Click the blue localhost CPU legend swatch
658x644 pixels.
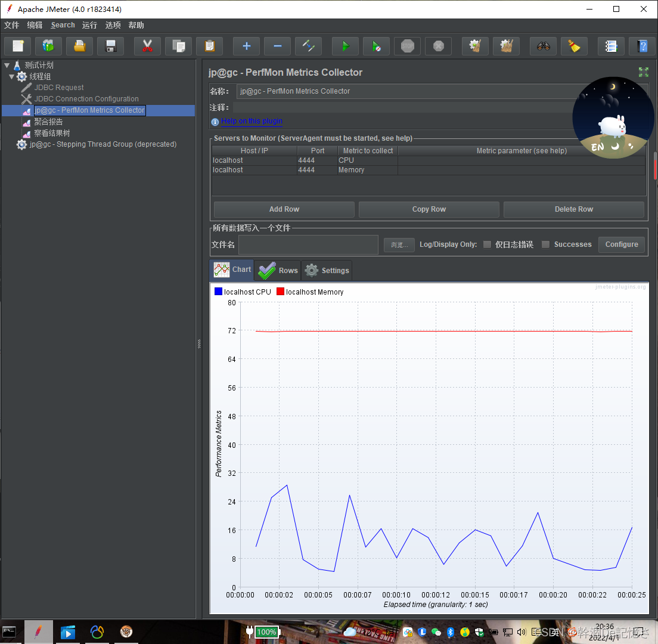pos(218,292)
